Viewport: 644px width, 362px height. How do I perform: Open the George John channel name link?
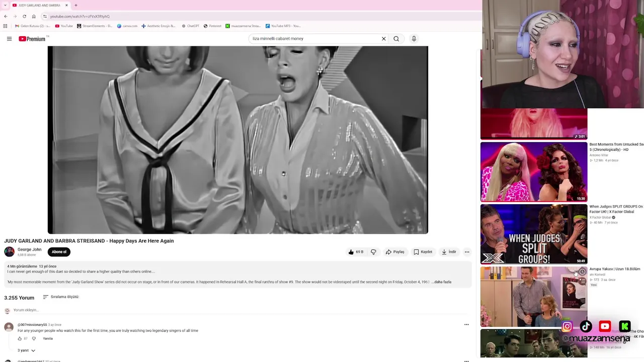point(29,249)
